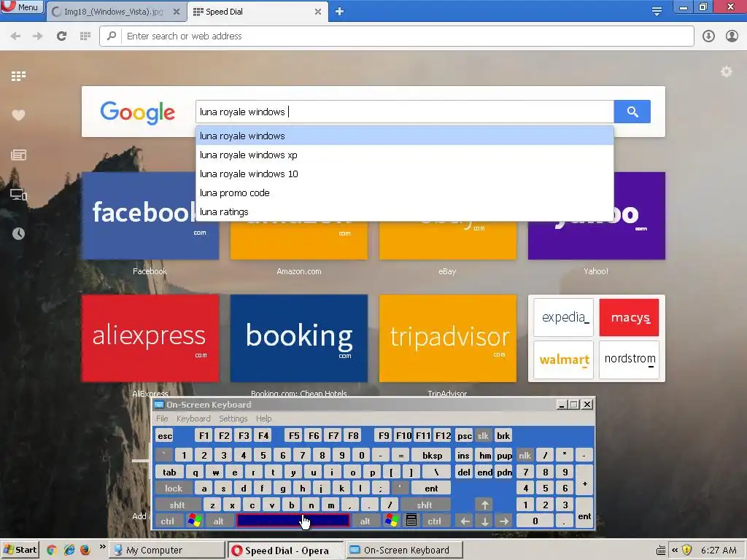Open the Windows Start button
Image resolution: width=747 pixels, height=560 pixels.
[x=20, y=550]
